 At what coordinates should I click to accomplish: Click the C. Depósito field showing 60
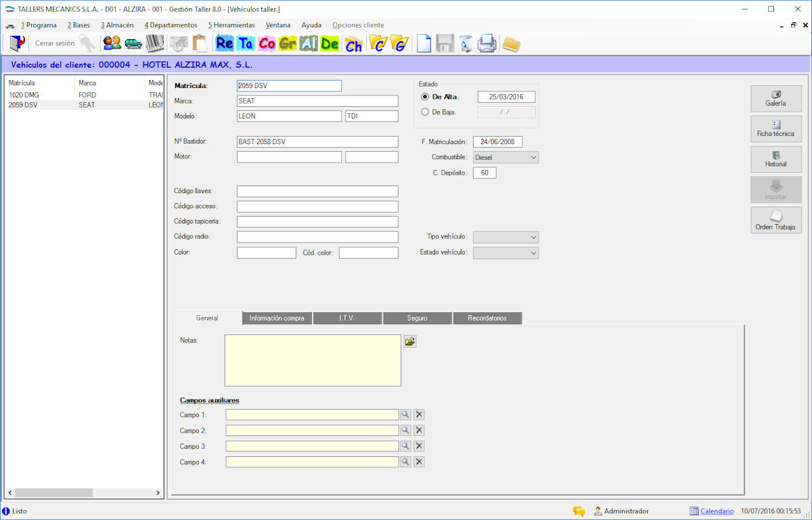click(x=484, y=173)
